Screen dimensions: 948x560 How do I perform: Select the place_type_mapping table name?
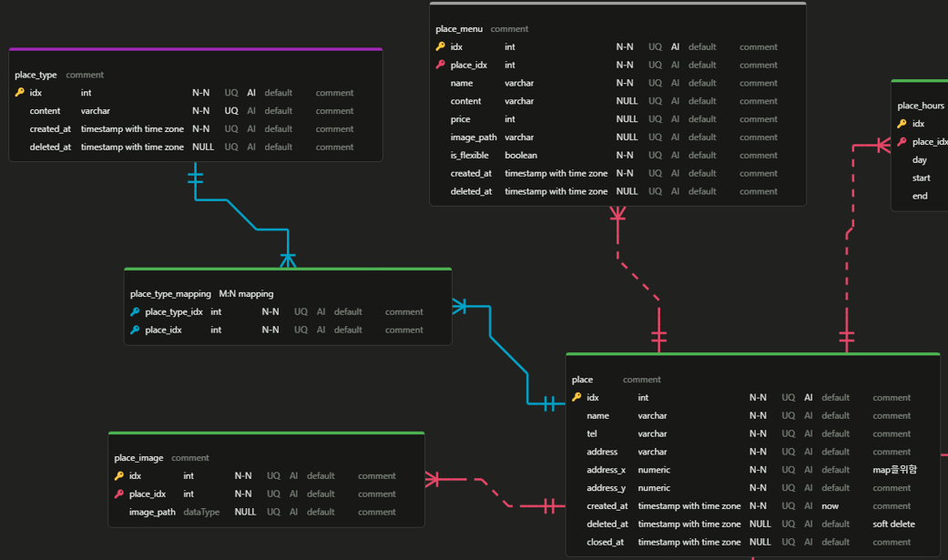click(x=170, y=294)
